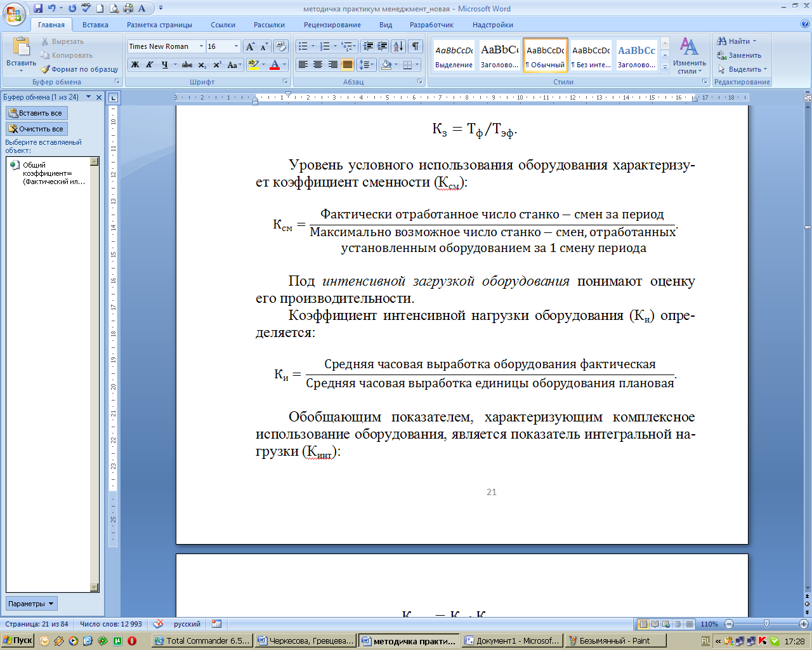The width and height of the screenshot is (812, 650).
Task: Open the Рассылки ribbon tab
Action: point(269,25)
